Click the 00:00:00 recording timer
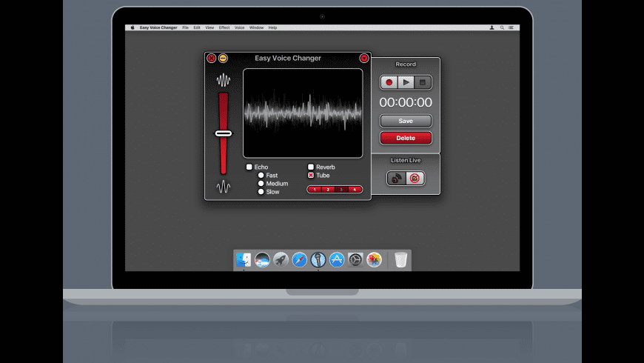Viewport: 644px width, 363px height. 406,102
